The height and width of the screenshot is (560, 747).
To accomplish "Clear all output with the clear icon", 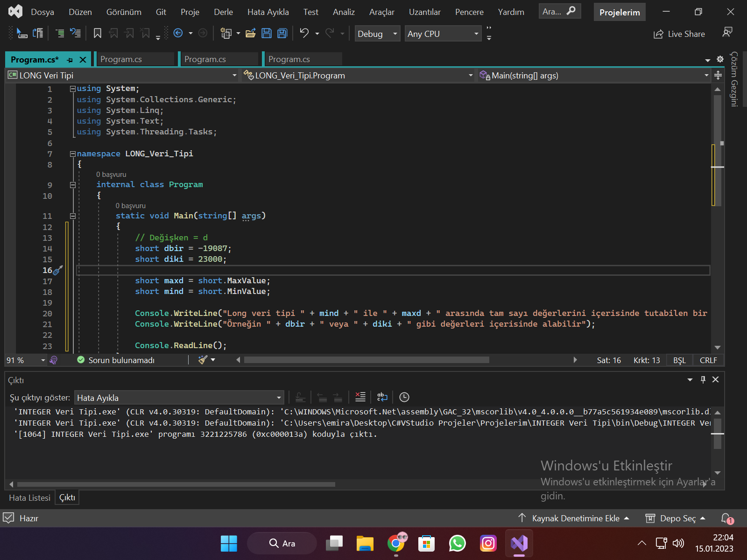I will 360,397.
